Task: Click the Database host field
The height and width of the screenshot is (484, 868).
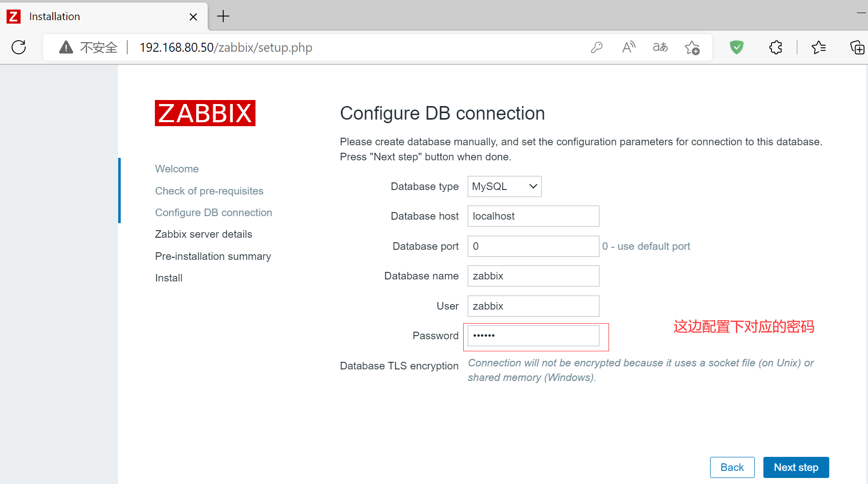Action: pyautogui.click(x=534, y=216)
